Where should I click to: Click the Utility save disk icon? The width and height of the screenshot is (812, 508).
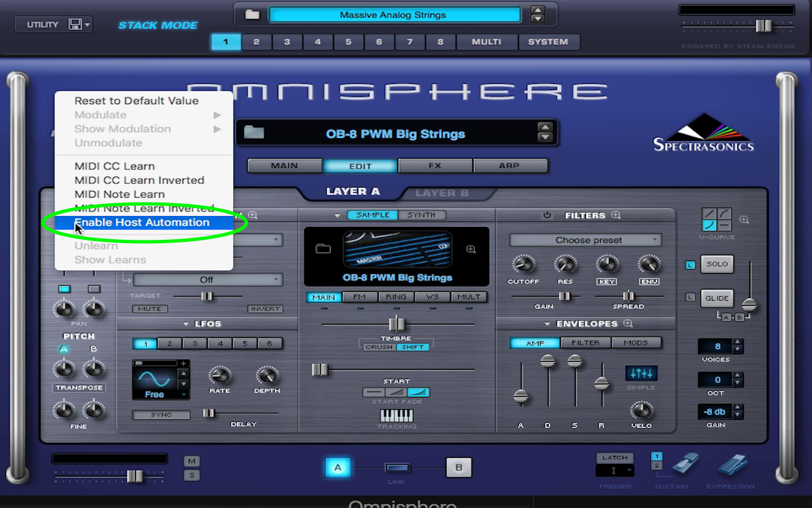tap(75, 24)
